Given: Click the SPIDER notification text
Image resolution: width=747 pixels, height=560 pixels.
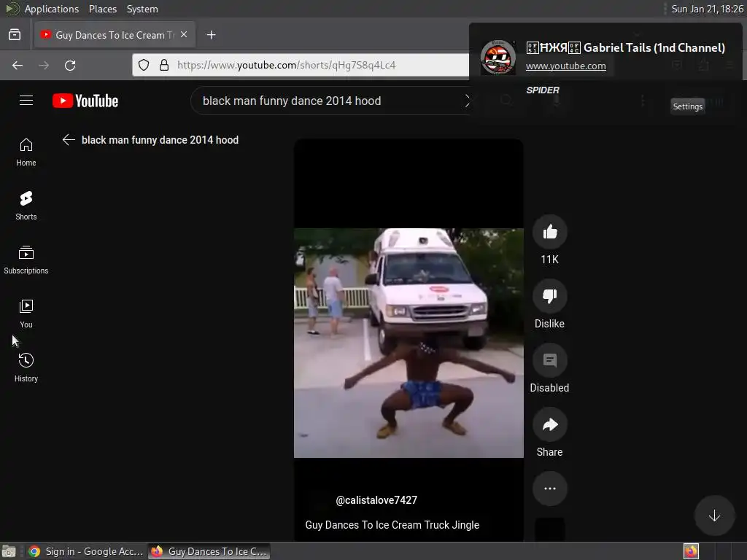Looking at the screenshot, I should point(543,90).
